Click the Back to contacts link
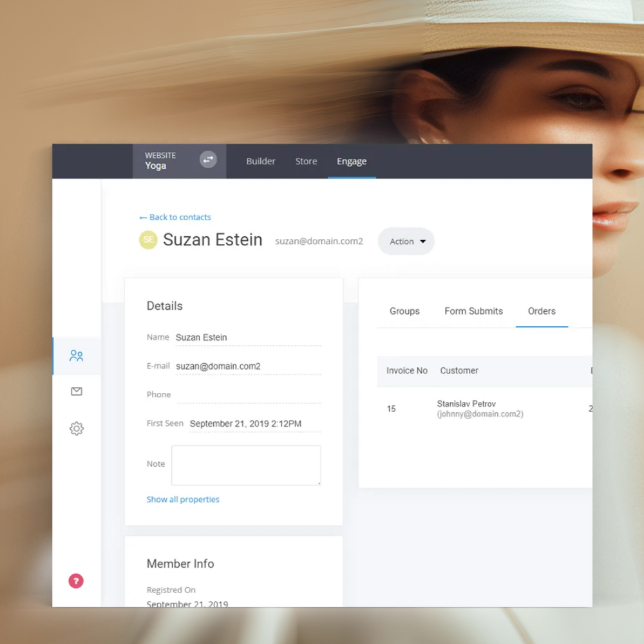The width and height of the screenshot is (644, 644). coord(175,217)
